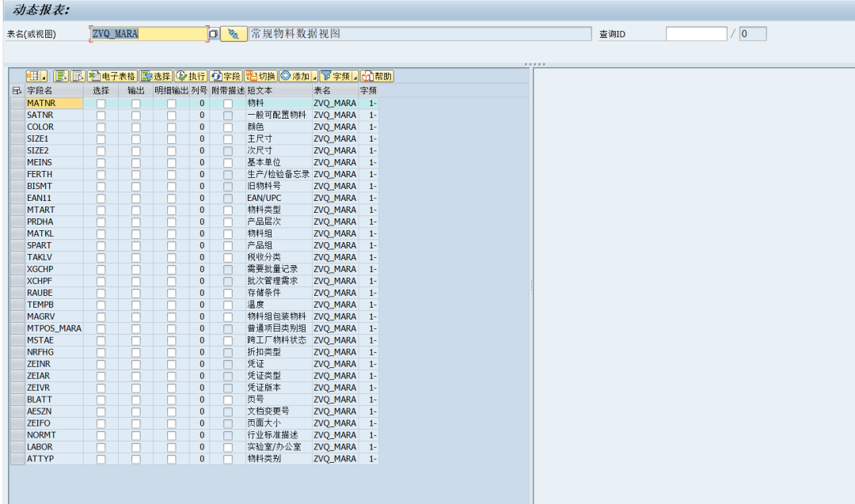Screen dimensions: 855x504
Task: Click the empty 查询ID input field
Action: pos(697,34)
